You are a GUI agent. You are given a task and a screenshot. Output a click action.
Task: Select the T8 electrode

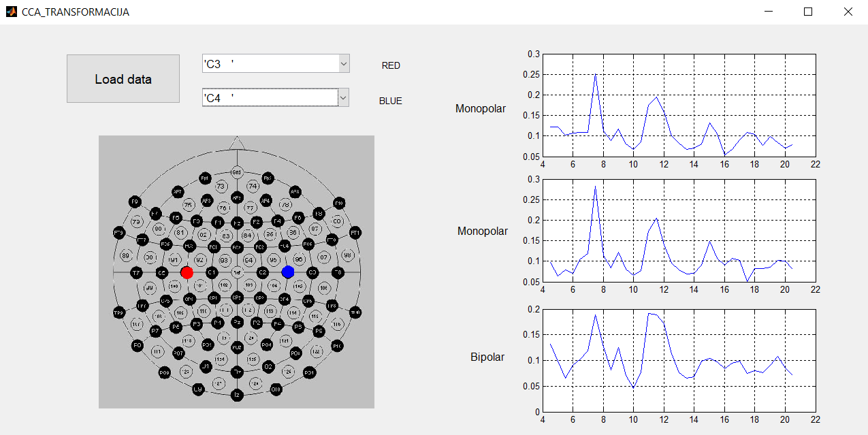coord(338,272)
